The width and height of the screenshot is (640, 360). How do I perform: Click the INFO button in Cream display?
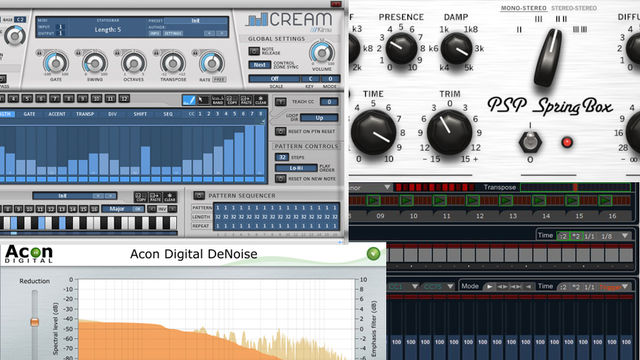pyautogui.click(x=155, y=33)
